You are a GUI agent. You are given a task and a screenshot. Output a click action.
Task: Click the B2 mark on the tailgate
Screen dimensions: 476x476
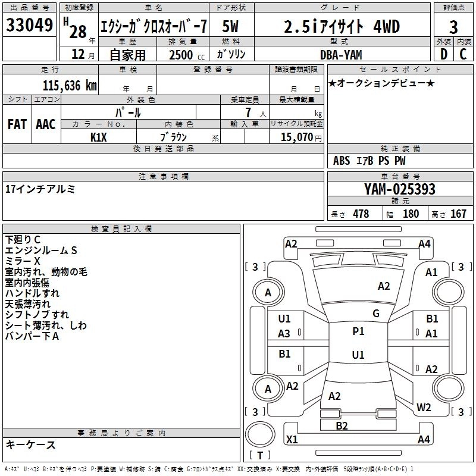click(342, 425)
